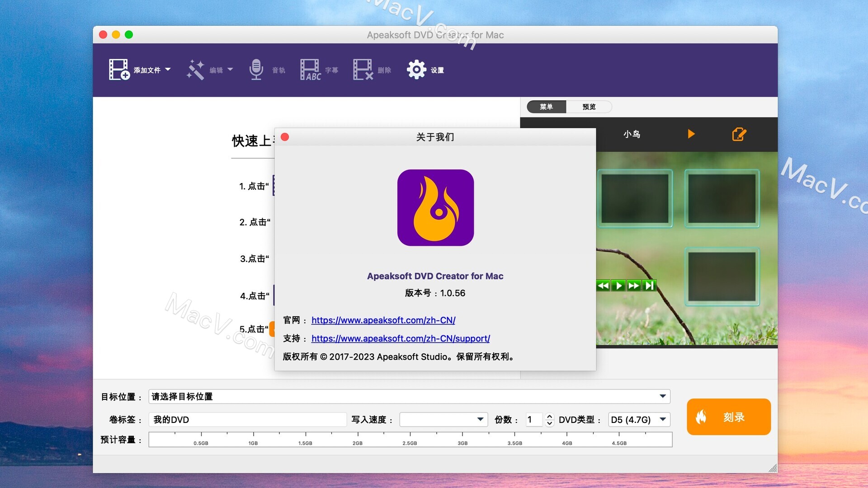Close the 关于我们 dialog

point(285,137)
